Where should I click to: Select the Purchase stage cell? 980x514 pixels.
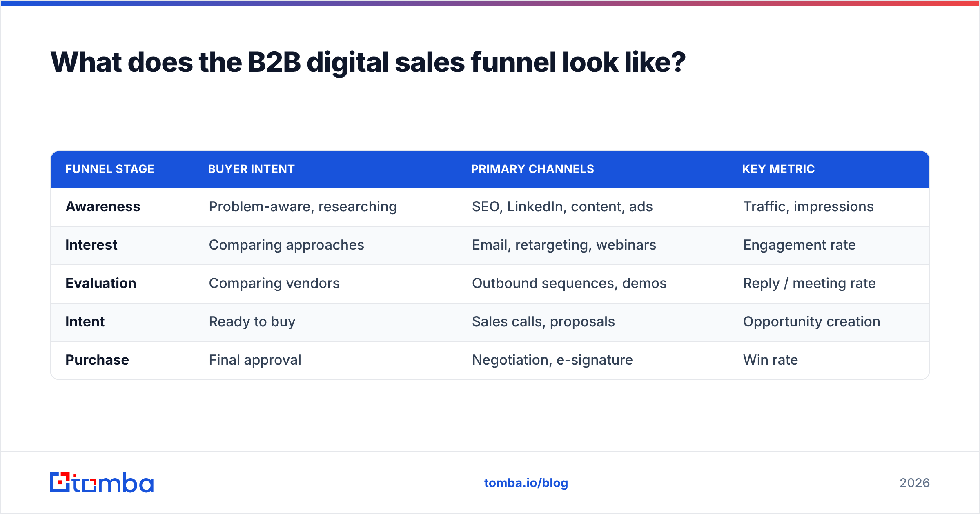pos(122,360)
